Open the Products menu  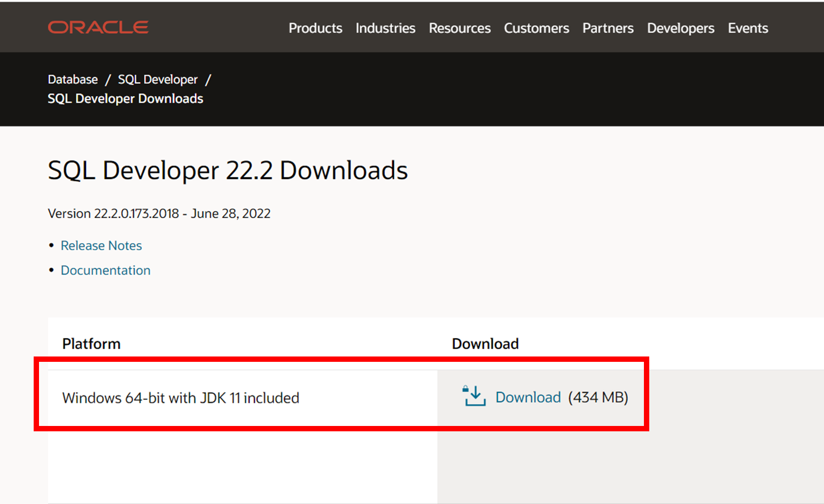pos(315,28)
